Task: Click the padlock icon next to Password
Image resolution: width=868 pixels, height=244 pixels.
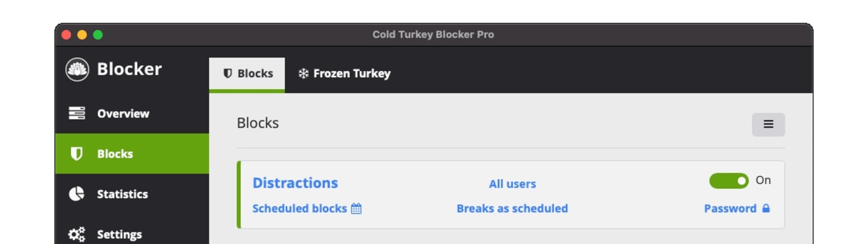Action: pyautogui.click(x=766, y=208)
